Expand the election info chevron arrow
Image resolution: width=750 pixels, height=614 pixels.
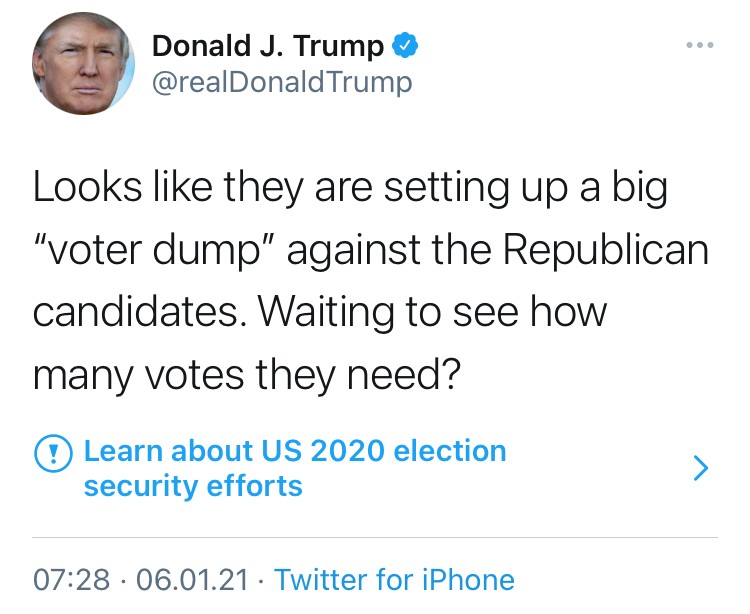tap(701, 468)
